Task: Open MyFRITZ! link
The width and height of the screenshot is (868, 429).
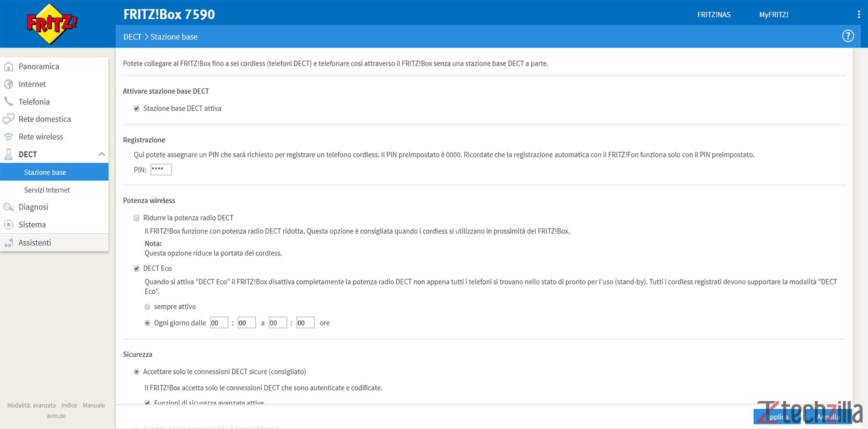Action: pyautogui.click(x=773, y=15)
